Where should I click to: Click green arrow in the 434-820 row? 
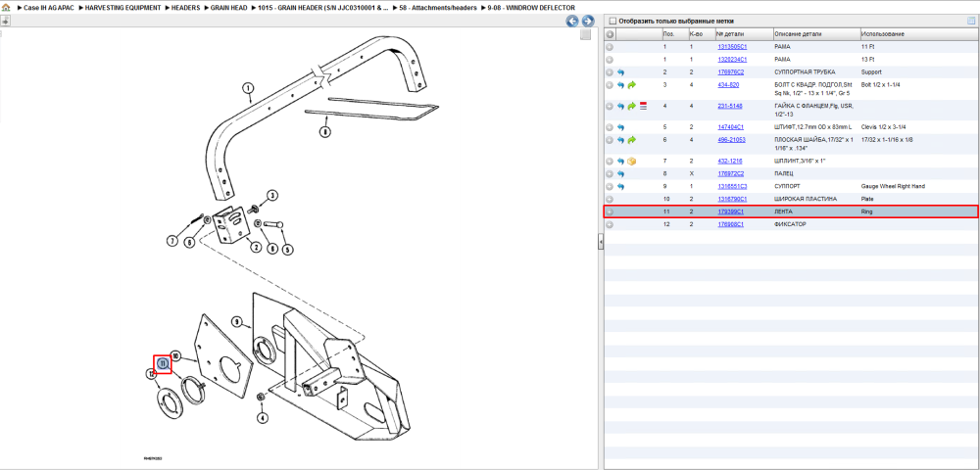(632, 85)
